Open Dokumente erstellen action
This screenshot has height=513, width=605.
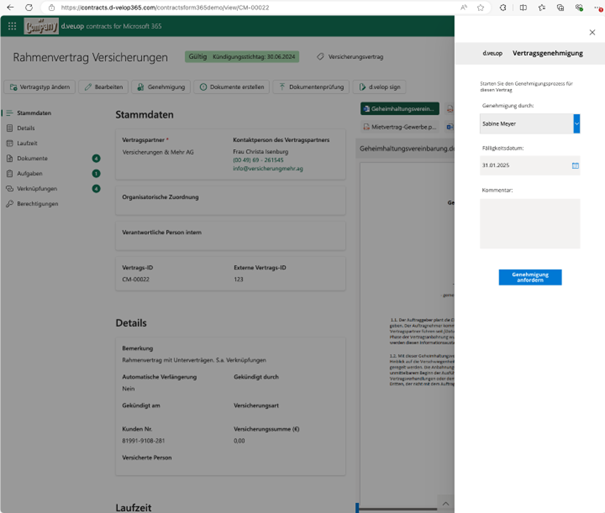point(232,87)
